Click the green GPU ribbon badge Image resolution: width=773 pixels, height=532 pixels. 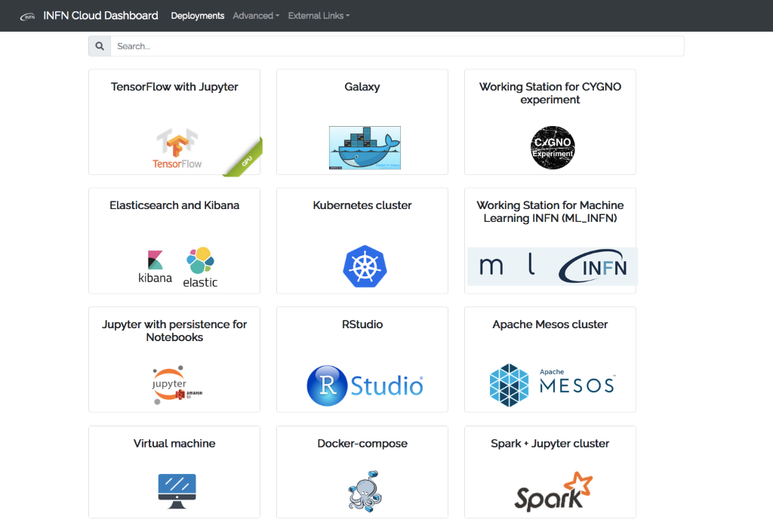pyautogui.click(x=245, y=158)
